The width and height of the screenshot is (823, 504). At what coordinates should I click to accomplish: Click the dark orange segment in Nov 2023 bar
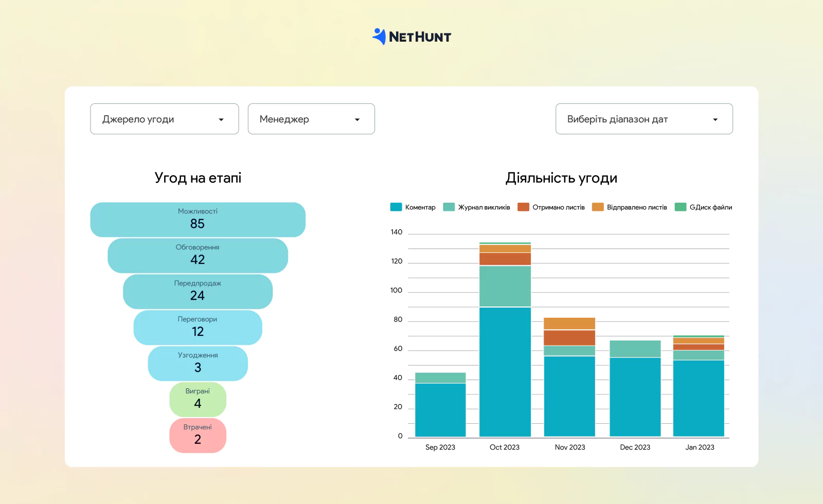click(569, 338)
